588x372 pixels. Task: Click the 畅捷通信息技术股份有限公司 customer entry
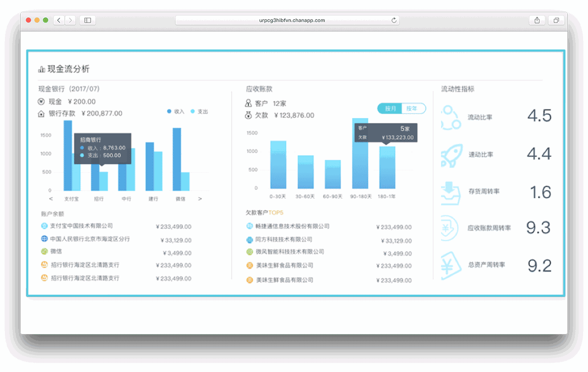(293, 227)
